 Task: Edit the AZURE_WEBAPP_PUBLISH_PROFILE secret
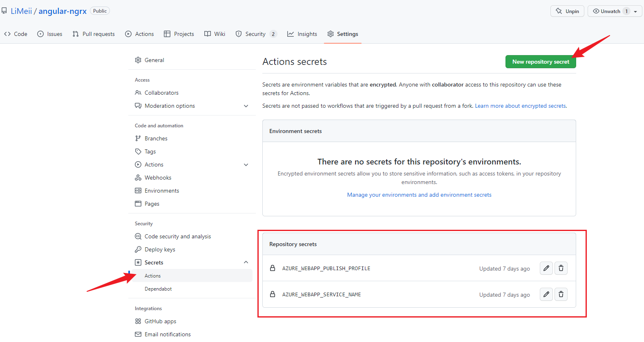(x=546, y=268)
